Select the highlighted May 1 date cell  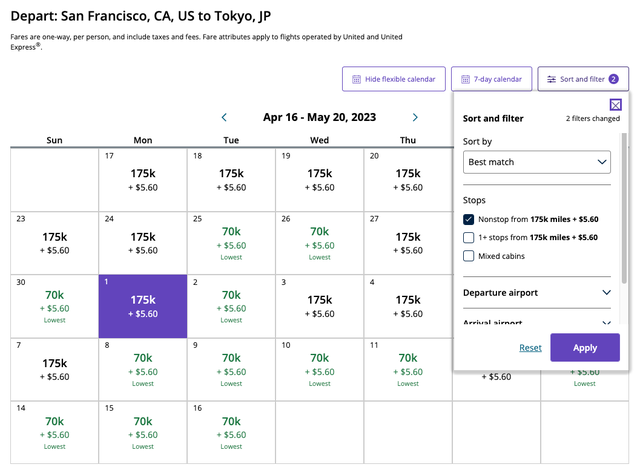click(142, 306)
